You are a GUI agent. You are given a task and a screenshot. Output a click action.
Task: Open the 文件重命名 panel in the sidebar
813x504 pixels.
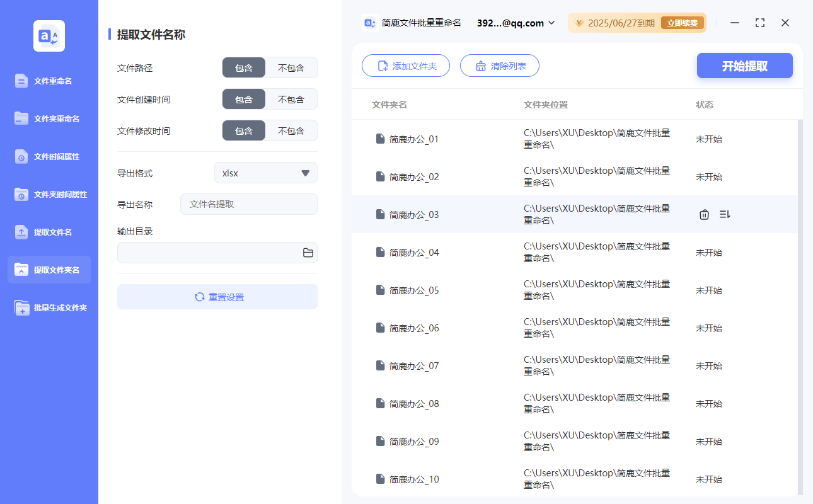coord(49,81)
